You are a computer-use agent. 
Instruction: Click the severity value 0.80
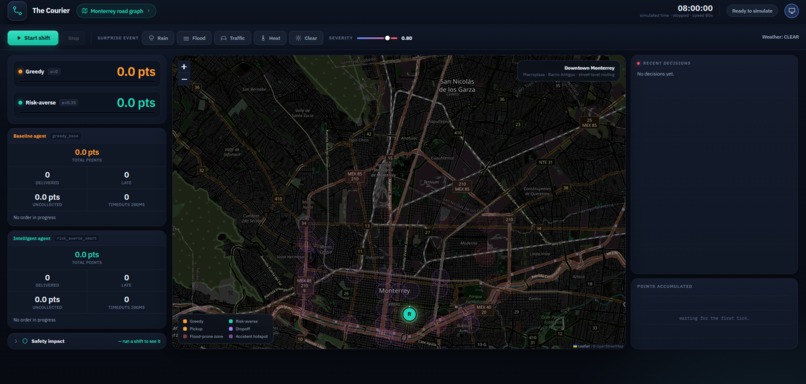point(407,38)
